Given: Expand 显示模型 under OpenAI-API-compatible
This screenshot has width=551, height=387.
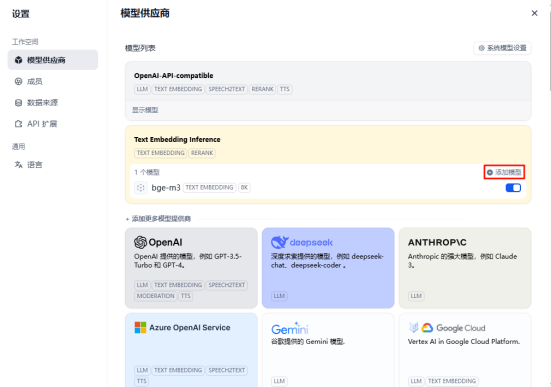Looking at the screenshot, I should click(145, 110).
